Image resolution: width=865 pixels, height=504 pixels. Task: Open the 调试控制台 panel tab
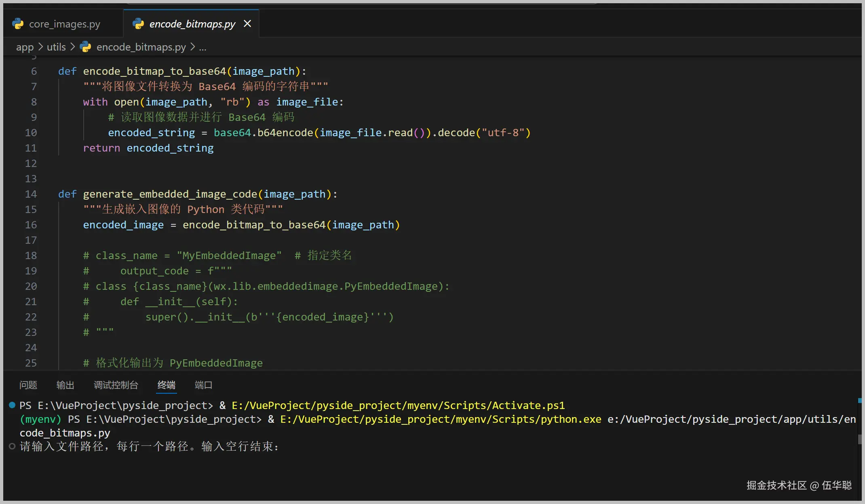(116, 385)
